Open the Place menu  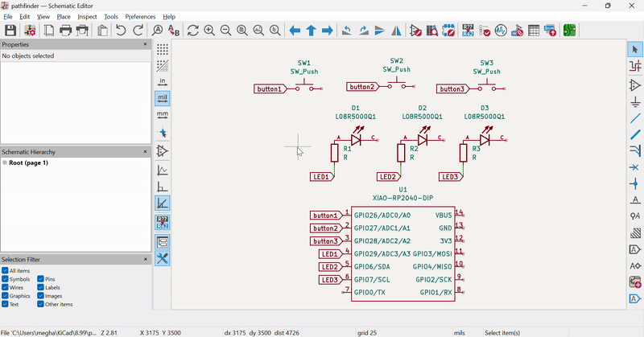tap(64, 16)
